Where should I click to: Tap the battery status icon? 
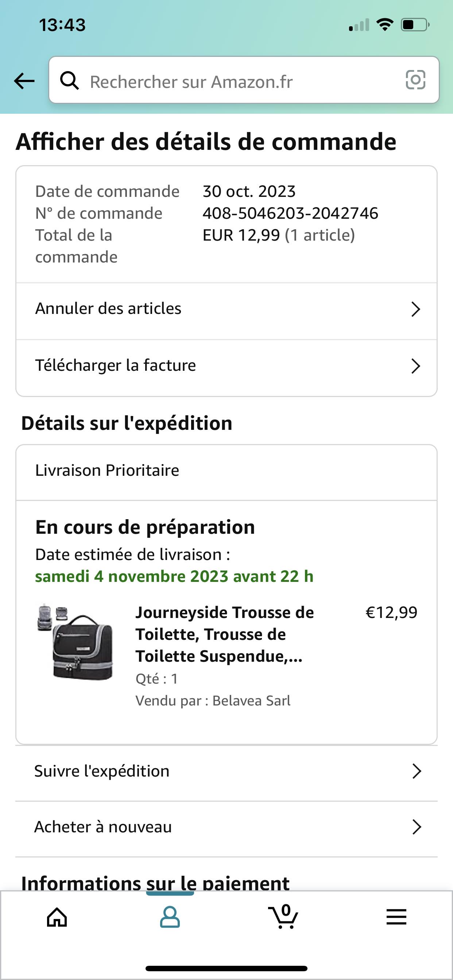415,25
